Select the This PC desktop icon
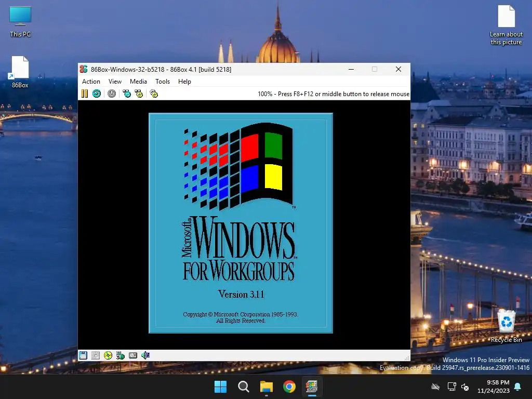Screen dimensions: 532x399 pos(20,22)
